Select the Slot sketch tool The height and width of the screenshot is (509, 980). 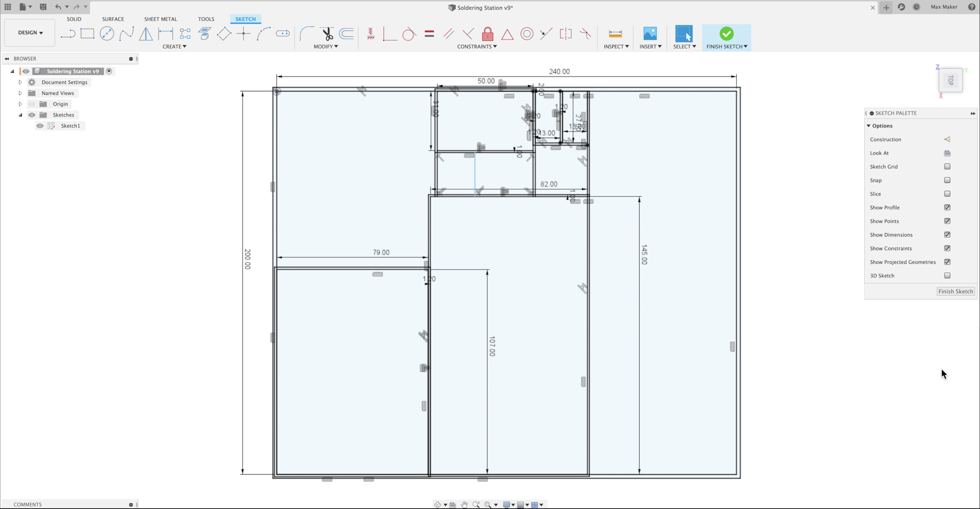pyautogui.click(x=283, y=34)
